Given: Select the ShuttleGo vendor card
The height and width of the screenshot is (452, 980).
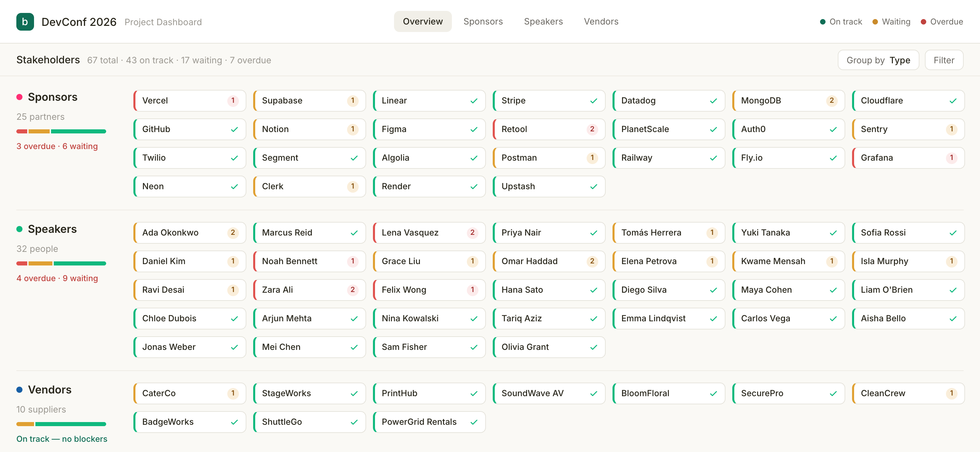Looking at the screenshot, I should pos(310,422).
